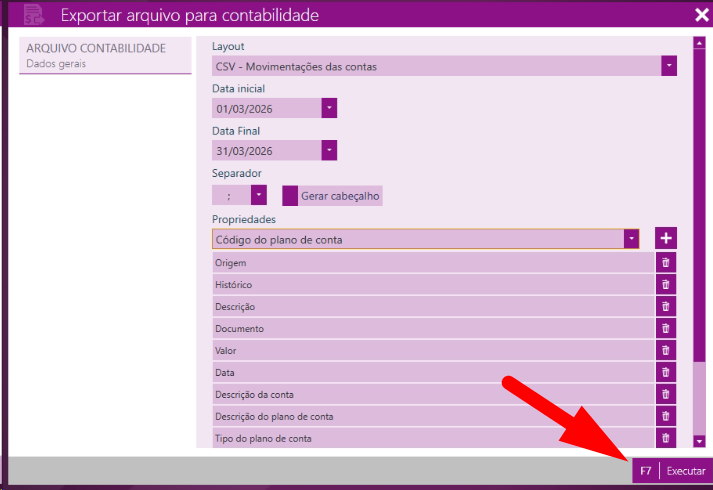Delete the Descrição da conta row
Screen dimensions: 713x490
(x=666, y=394)
